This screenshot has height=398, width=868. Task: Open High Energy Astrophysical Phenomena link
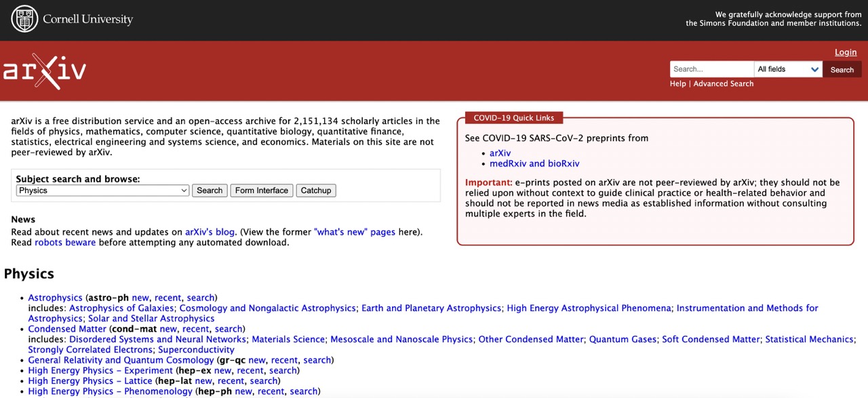[589, 308]
